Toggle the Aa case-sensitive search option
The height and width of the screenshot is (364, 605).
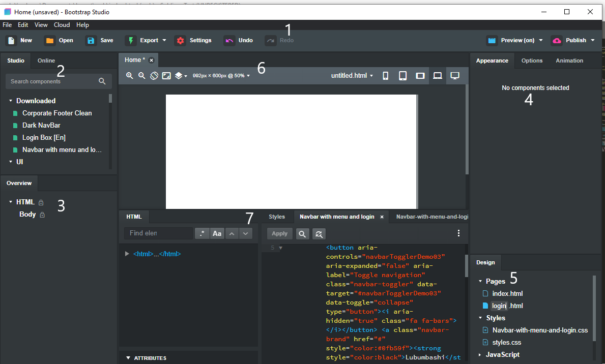(217, 233)
